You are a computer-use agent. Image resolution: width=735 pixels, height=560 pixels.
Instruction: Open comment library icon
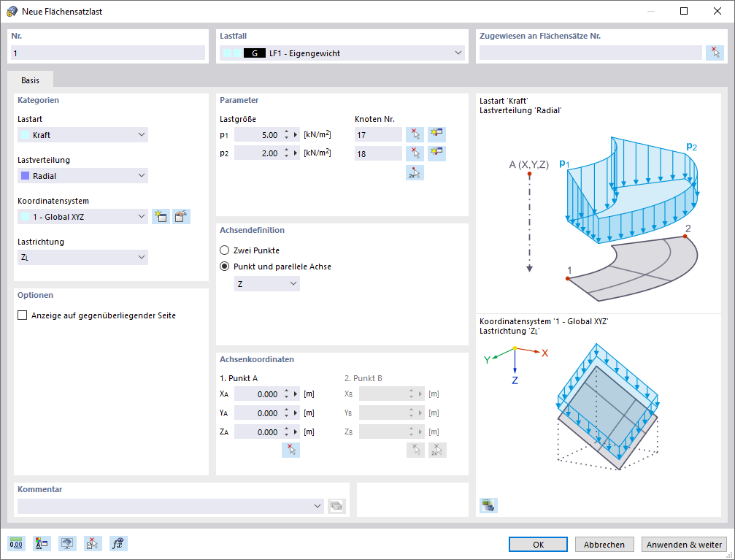coord(336,506)
